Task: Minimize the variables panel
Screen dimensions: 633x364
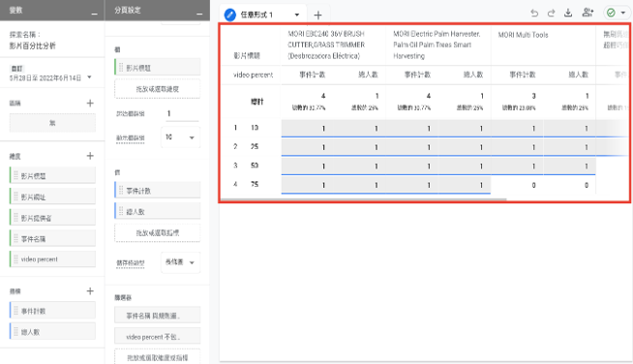Action: click(95, 14)
